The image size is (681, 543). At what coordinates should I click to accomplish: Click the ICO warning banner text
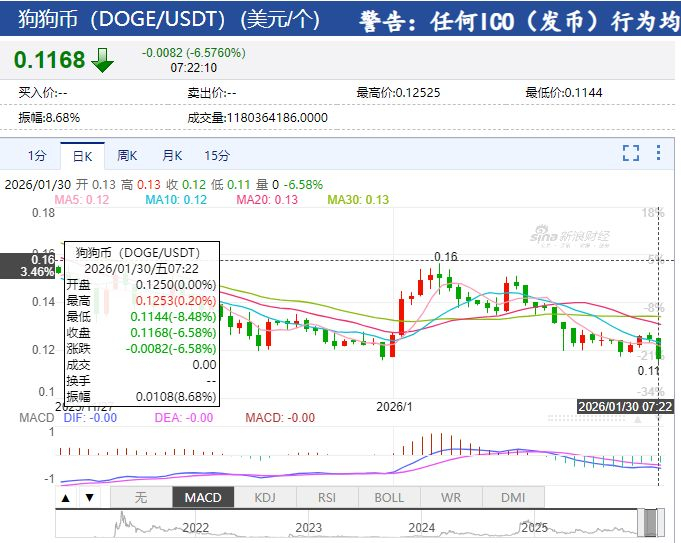click(520, 21)
